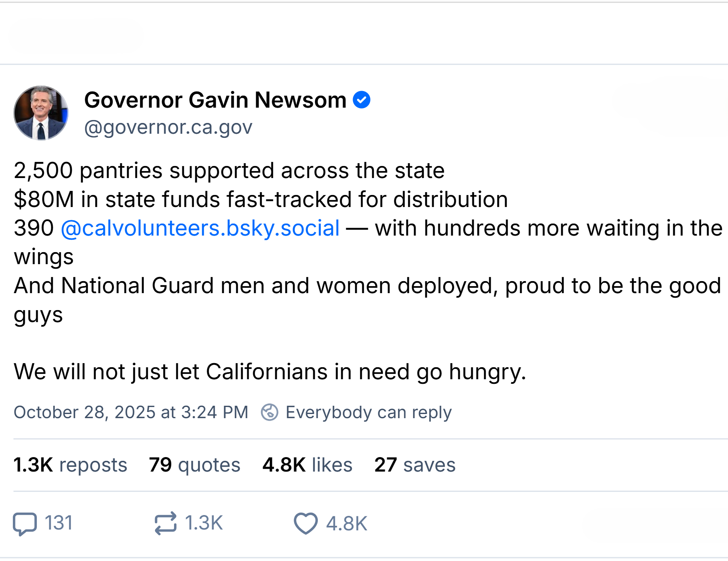Show the 4.8K likes list

click(307, 465)
